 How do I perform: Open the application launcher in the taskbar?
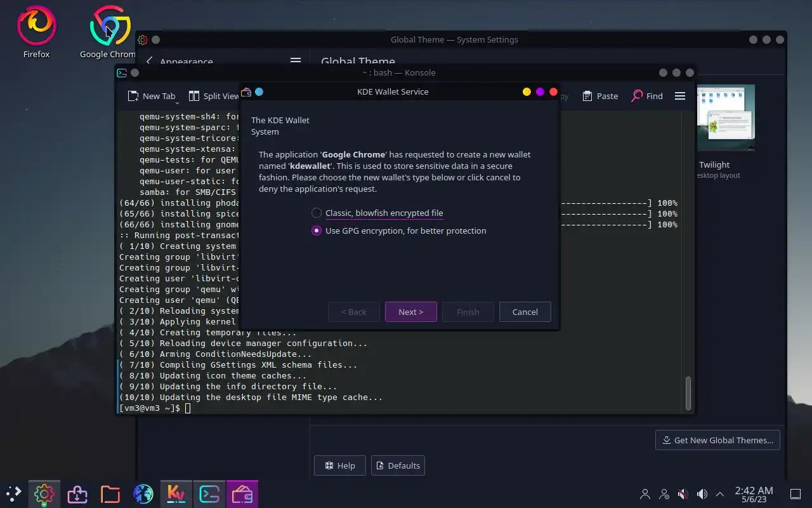pos(13,493)
